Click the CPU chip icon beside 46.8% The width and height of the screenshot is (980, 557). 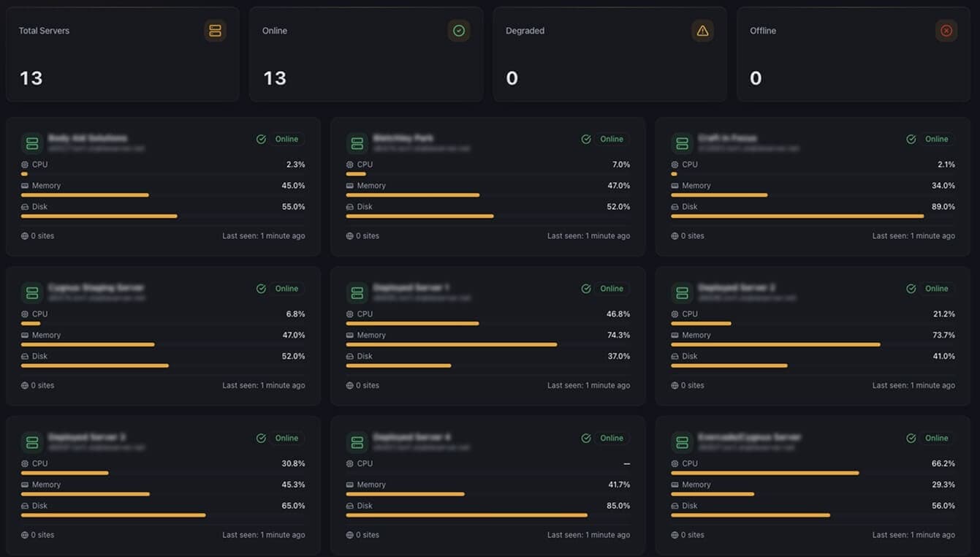click(350, 314)
